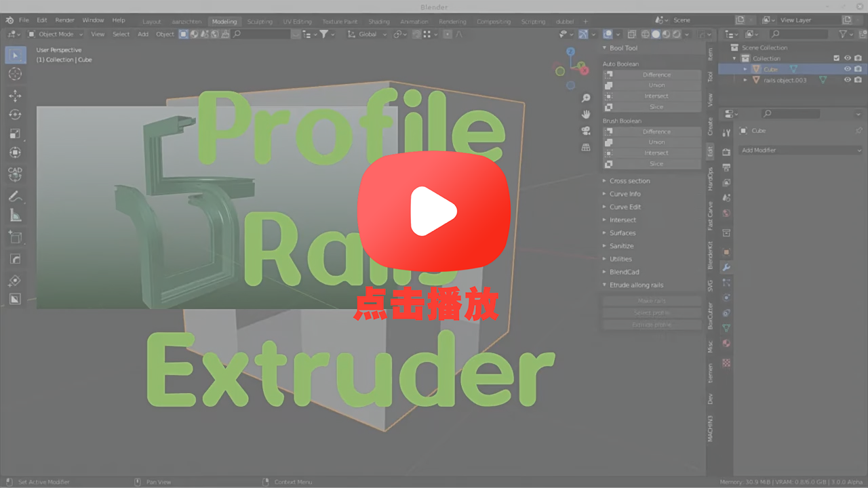Image resolution: width=868 pixels, height=488 pixels.
Task: Select the Select Box tool
Action: click(x=15, y=54)
